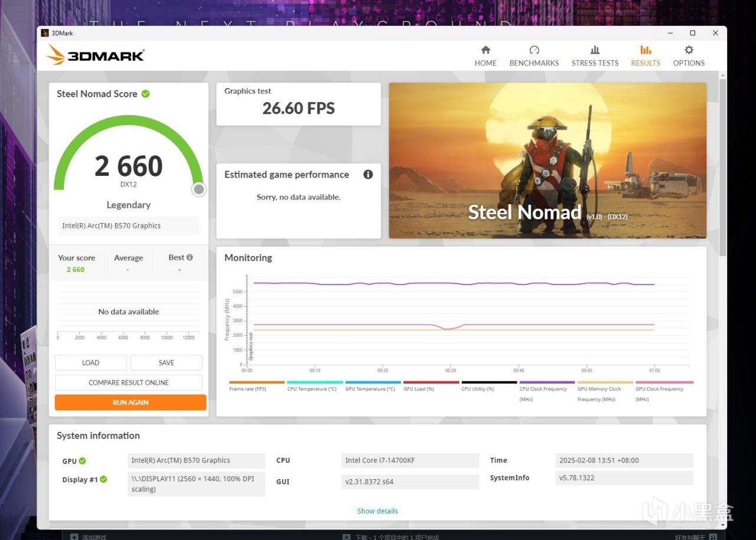756x540 pixels.
Task: Click the Intel Core i7-14700KF CPU value
Action: point(410,460)
